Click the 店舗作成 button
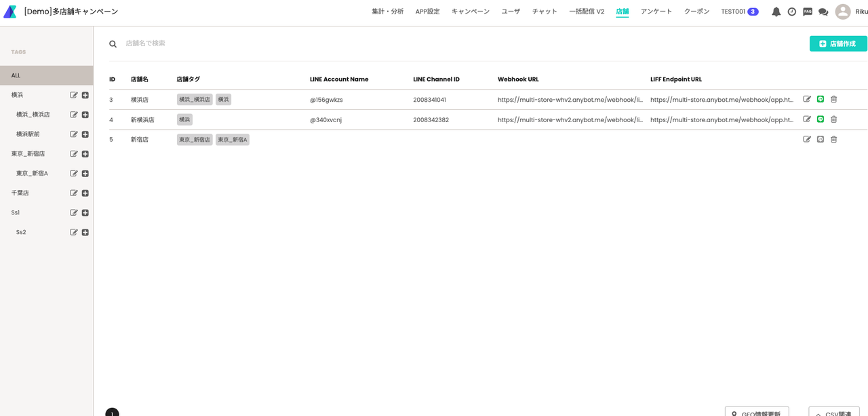The image size is (868, 416). click(837, 43)
